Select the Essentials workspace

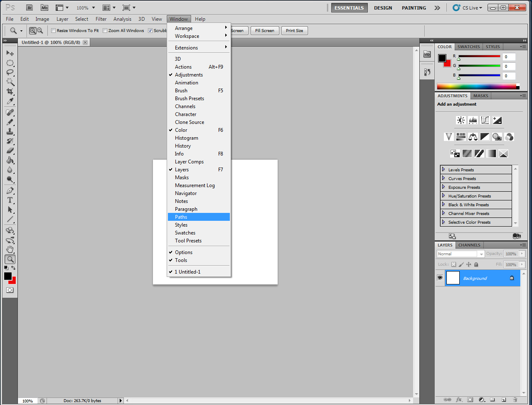pos(349,8)
